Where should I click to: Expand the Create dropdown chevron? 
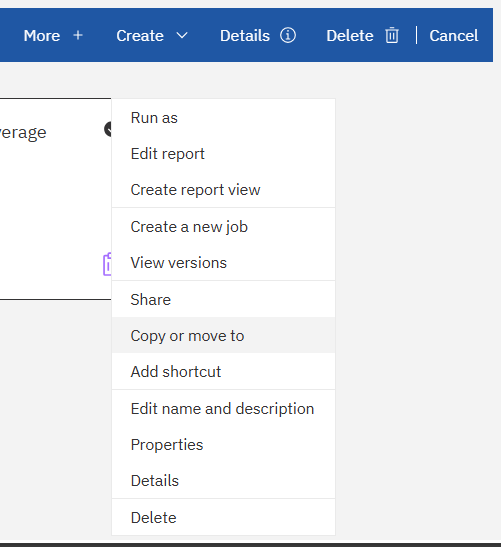tap(182, 35)
